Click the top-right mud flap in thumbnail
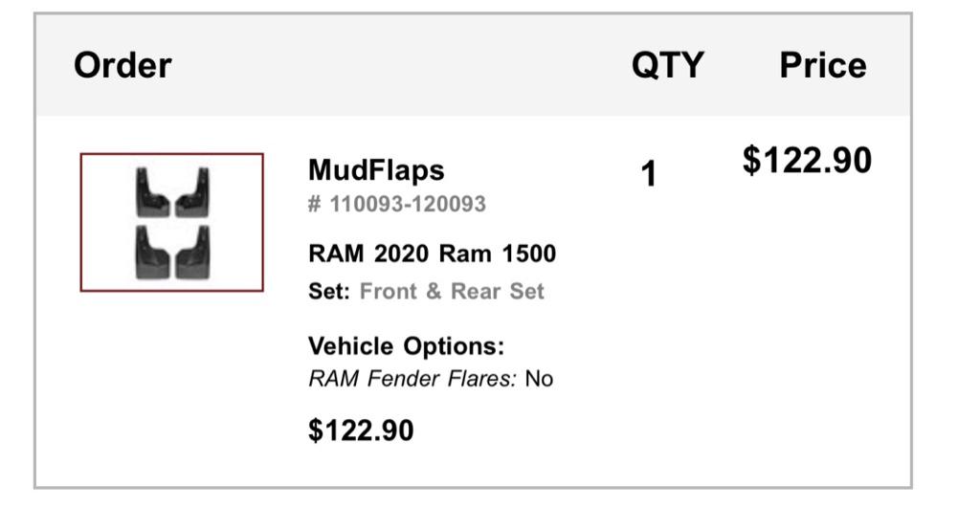Viewport: 980px width, 508px height. [x=192, y=192]
